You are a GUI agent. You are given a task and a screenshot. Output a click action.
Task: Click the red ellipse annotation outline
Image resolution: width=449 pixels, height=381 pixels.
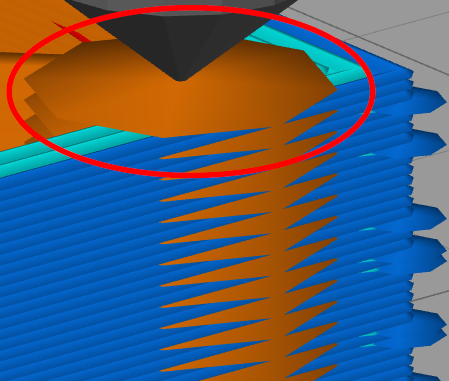[x=191, y=91]
